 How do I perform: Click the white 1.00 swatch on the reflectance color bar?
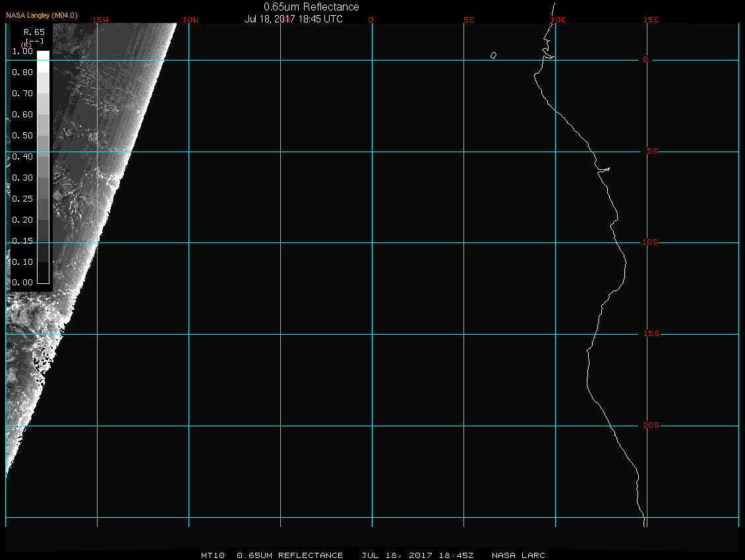(x=43, y=56)
